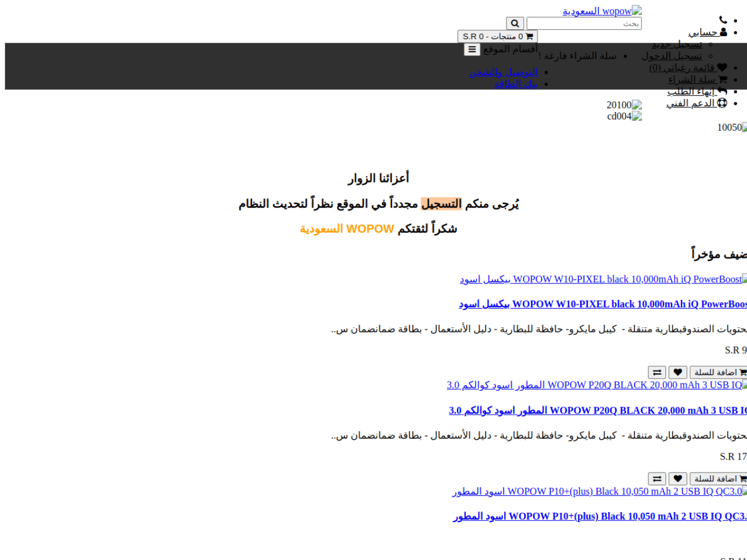Expand the 0 منتجات - S.R 0 cart button

coord(498,36)
